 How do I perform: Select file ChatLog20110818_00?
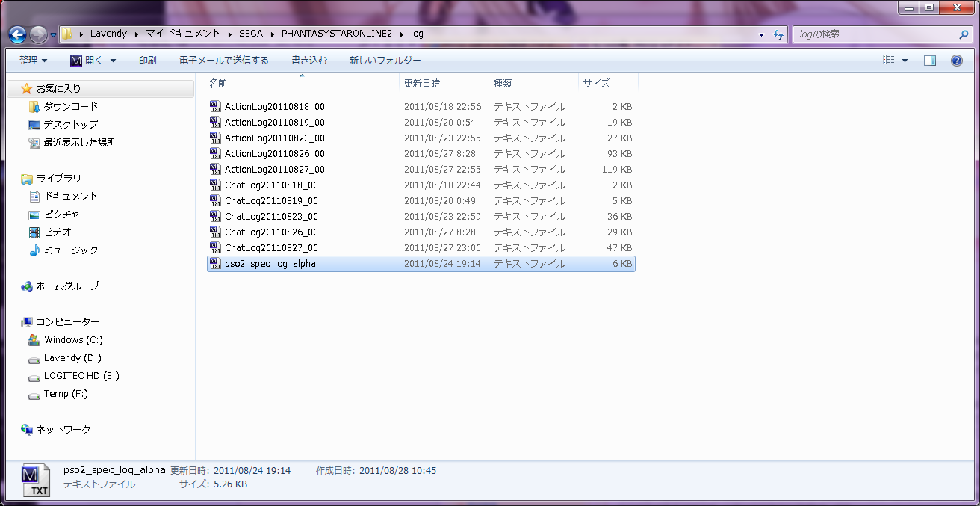click(x=421, y=185)
